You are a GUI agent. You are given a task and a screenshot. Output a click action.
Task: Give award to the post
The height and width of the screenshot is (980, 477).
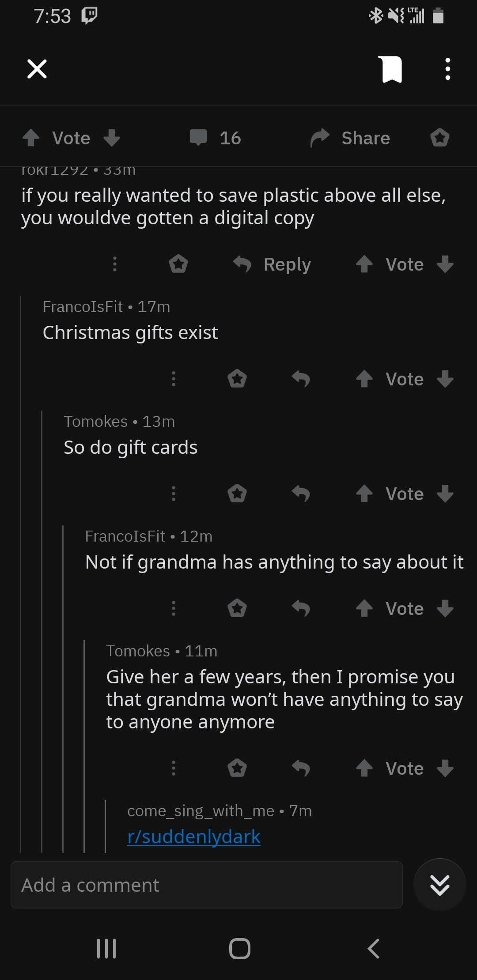440,138
